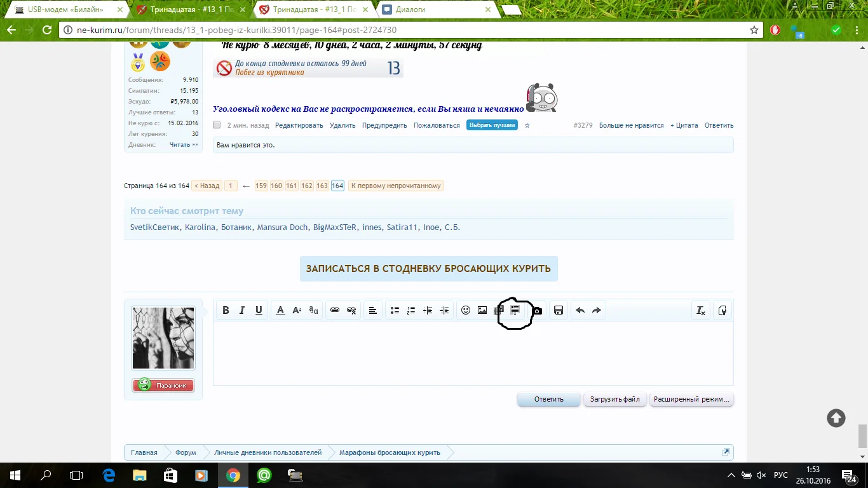Screen dimensions: 868x488
Task: Jump to page 159 of the thread
Action: 261,186
